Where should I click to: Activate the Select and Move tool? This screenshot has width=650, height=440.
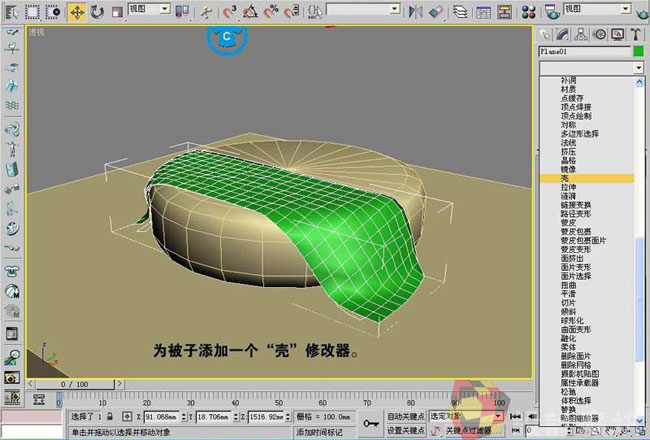pyautogui.click(x=77, y=12)
